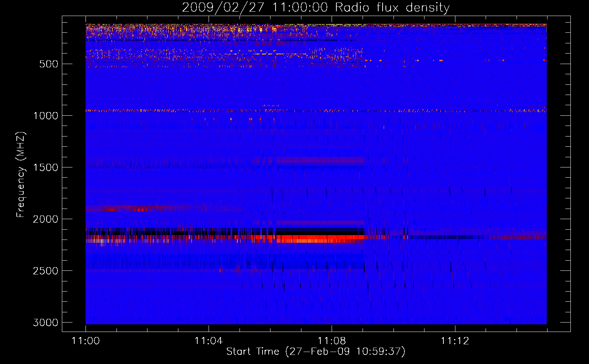Click the 11:08 time tick label
Viewport: 589px width, 364px height.
pos(332,341)
